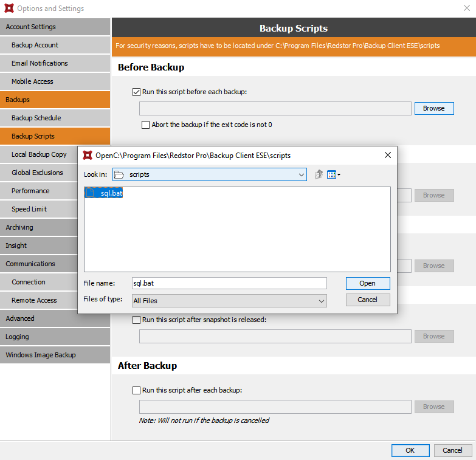
Task: Expand the Look in scripts dropdown
Action: click(x=210, y=174)
